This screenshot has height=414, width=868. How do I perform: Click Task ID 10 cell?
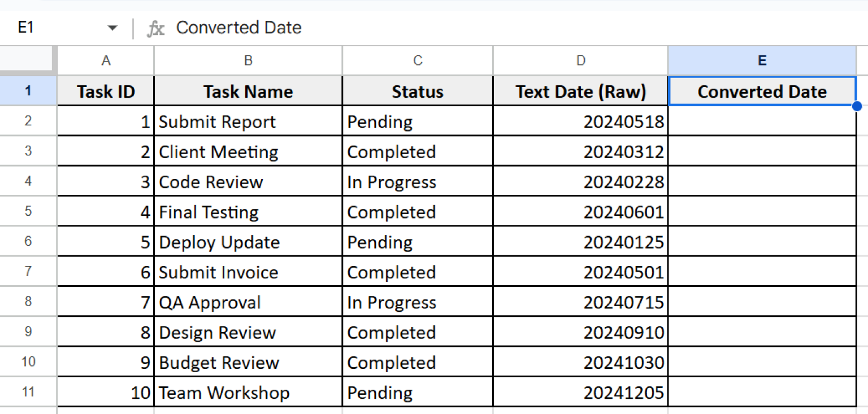tap(106, 392)
